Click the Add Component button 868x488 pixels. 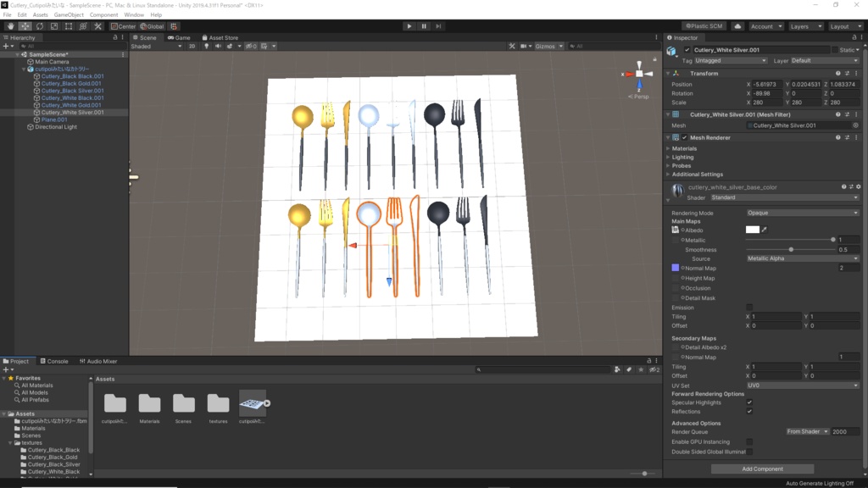click(762, 469)
